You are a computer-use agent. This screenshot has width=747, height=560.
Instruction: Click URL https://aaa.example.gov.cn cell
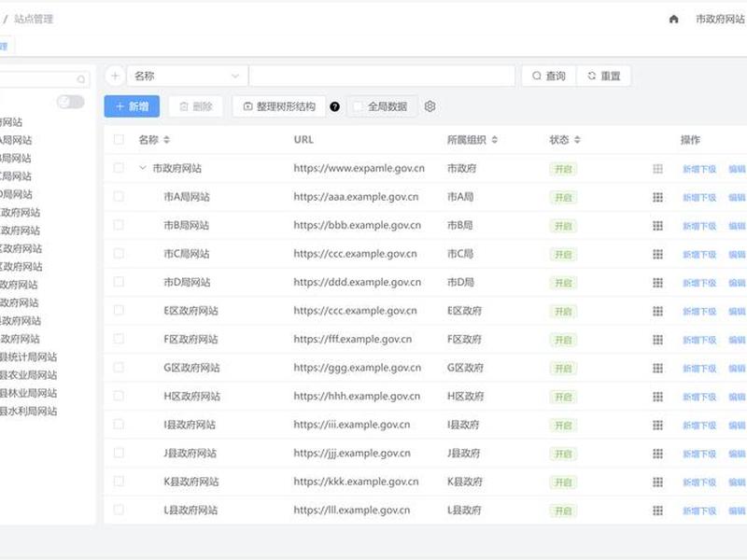[x=356, y=197]
